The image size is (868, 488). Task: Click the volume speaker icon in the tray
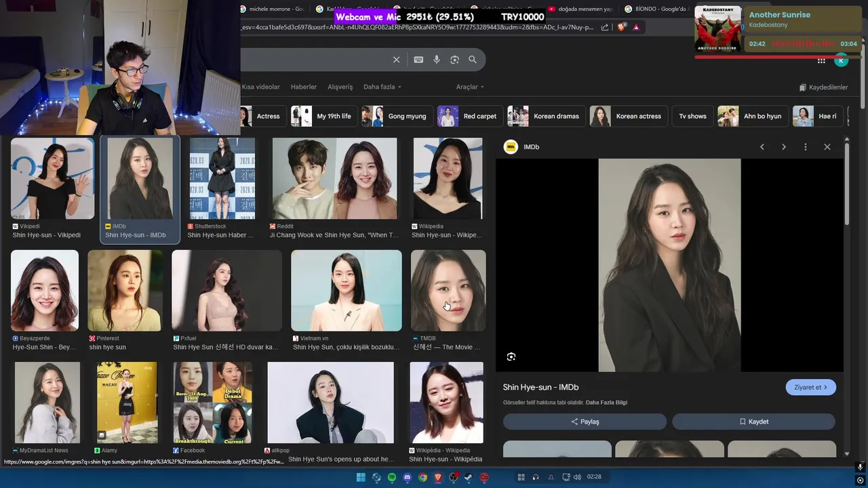pos(577,477)
